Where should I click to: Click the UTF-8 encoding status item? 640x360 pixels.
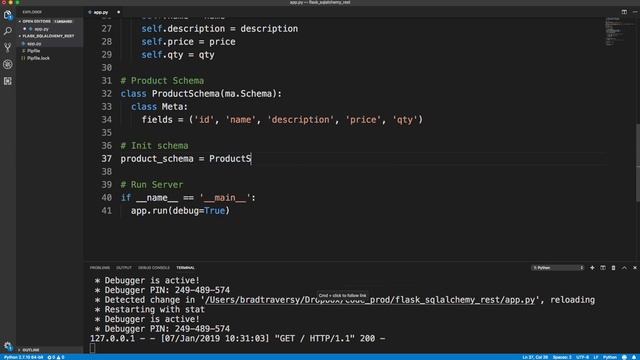(582, 357)
